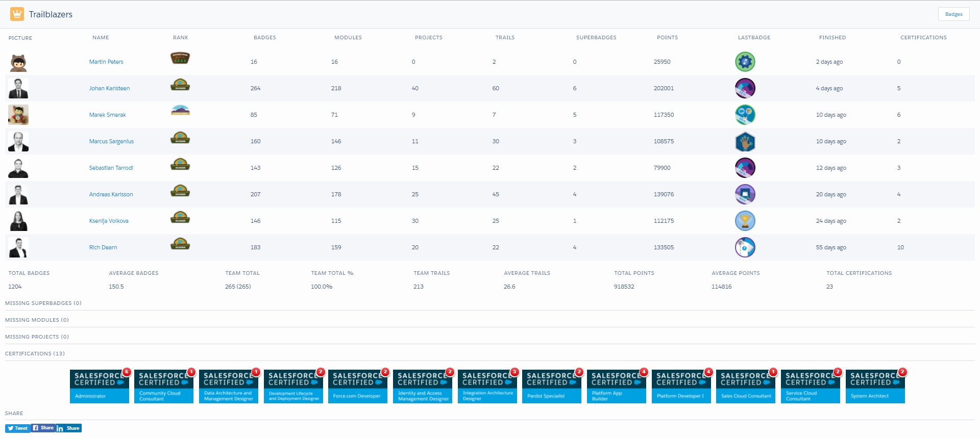Select the Platform App Builder certification
Screen dimensions: 980x439
tap(617, 386)
